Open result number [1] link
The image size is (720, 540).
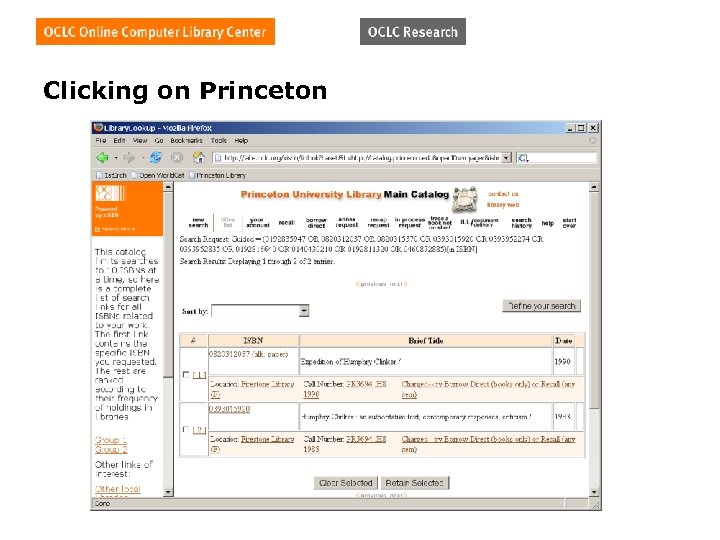pyautogui.click(x=199, y=375)
